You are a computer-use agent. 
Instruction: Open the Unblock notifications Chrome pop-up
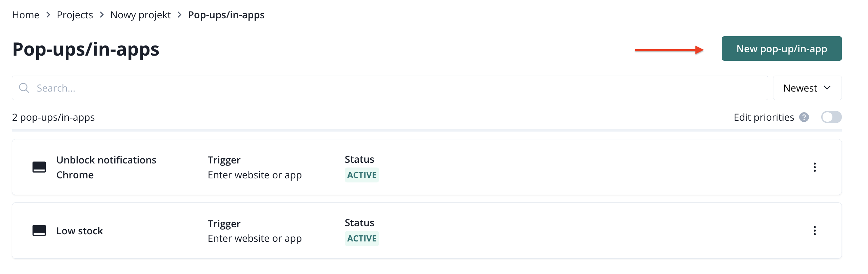coord(106,167)
